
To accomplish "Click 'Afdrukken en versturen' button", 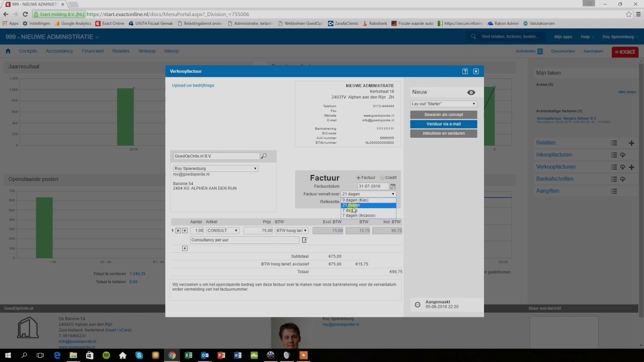I will pos(443,134).
